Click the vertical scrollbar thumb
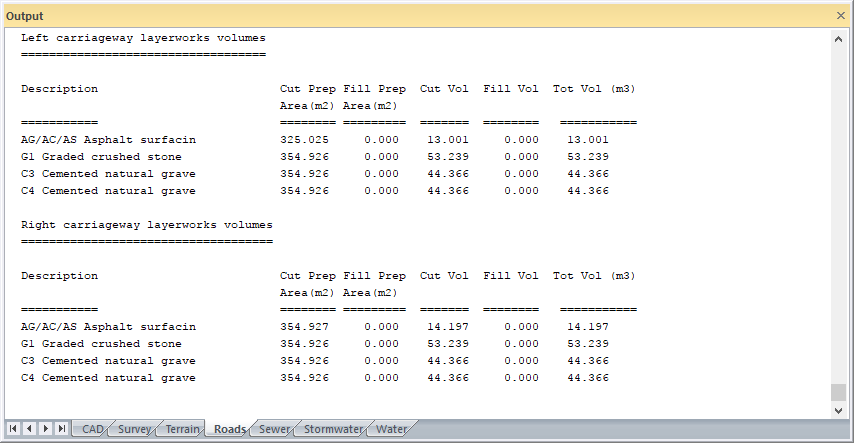The width and height of the screenshot is (854, 443). [x=839, y=392]
